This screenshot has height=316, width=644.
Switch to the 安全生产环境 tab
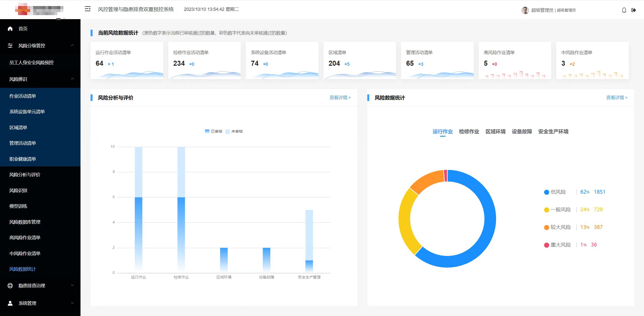click(x=553, y=131)
